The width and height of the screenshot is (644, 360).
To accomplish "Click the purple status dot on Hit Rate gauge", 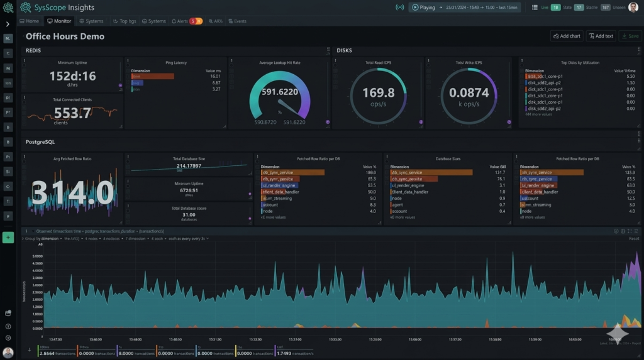I will point(327,122).
